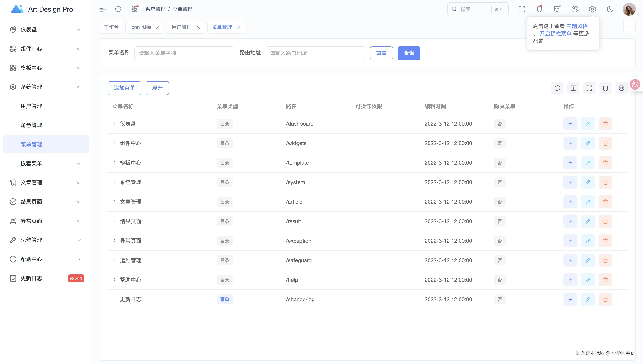The width and height of the screenshot is (643, 364).
Task: Toggle table fullscreen from the table toolbar
Action: coord(589,88)
